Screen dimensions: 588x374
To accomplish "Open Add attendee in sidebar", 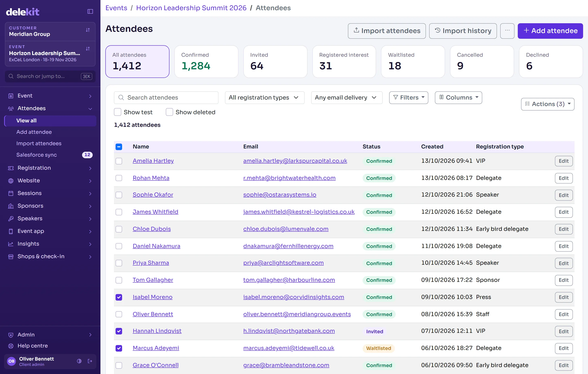I will click(34, 132).
